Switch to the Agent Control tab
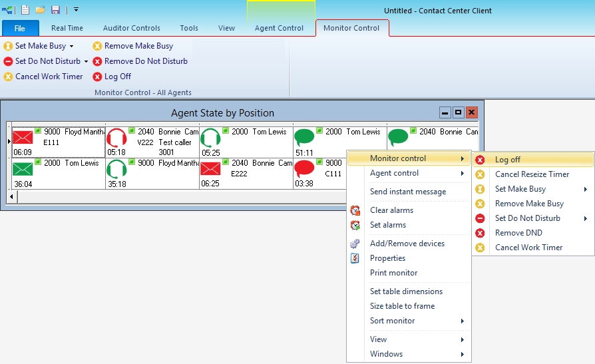This screenshot has height=364, width=595. tap(279, 28)
